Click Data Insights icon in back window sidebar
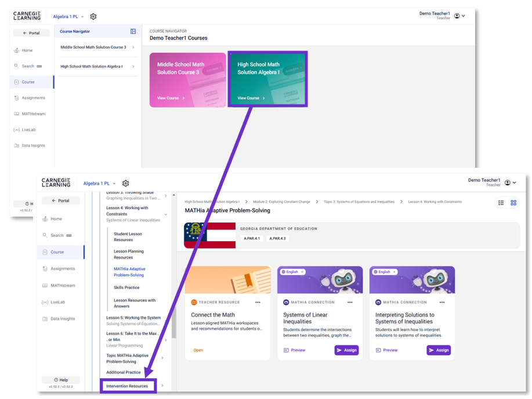This screenshot has height=399, width=532. tap(16, 146)
